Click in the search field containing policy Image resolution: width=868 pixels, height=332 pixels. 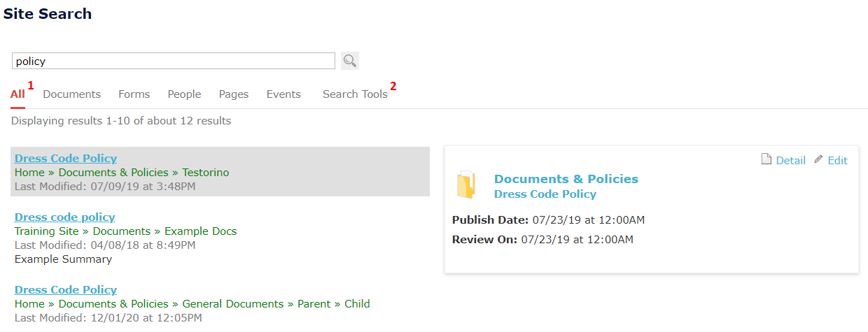pos(174,61)
